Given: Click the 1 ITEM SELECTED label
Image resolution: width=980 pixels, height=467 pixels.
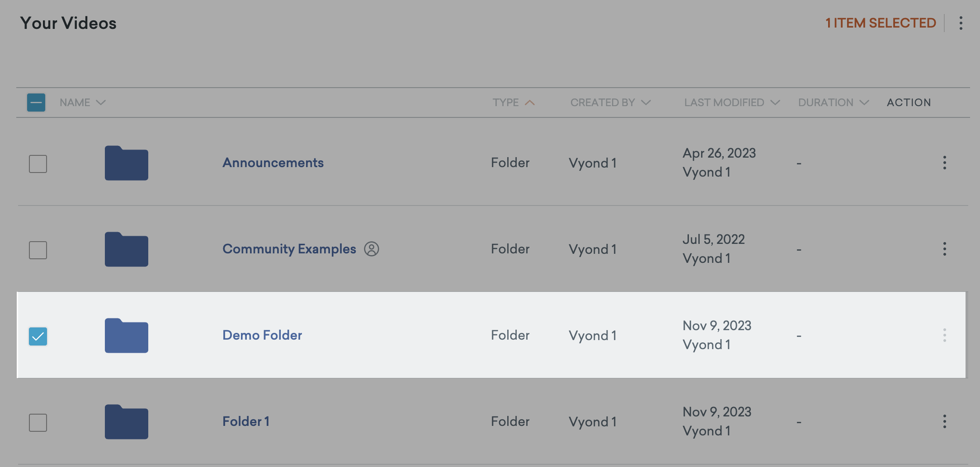Looking at the screenshot, I should click(x=881, y=23).
